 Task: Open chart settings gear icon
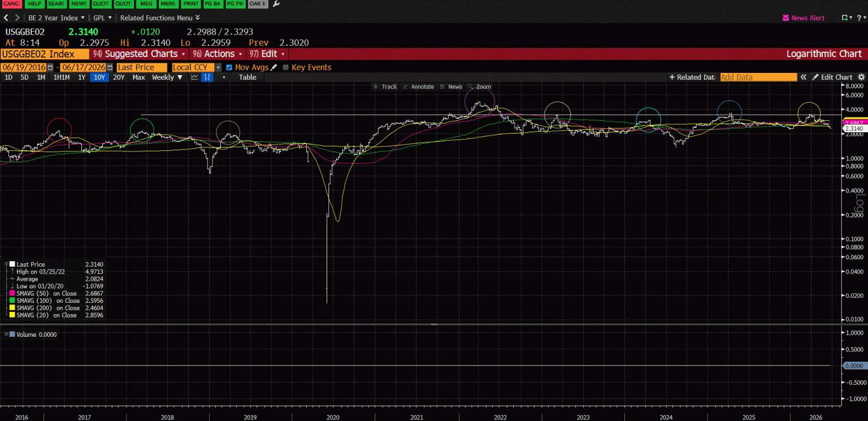coord(861,77)
